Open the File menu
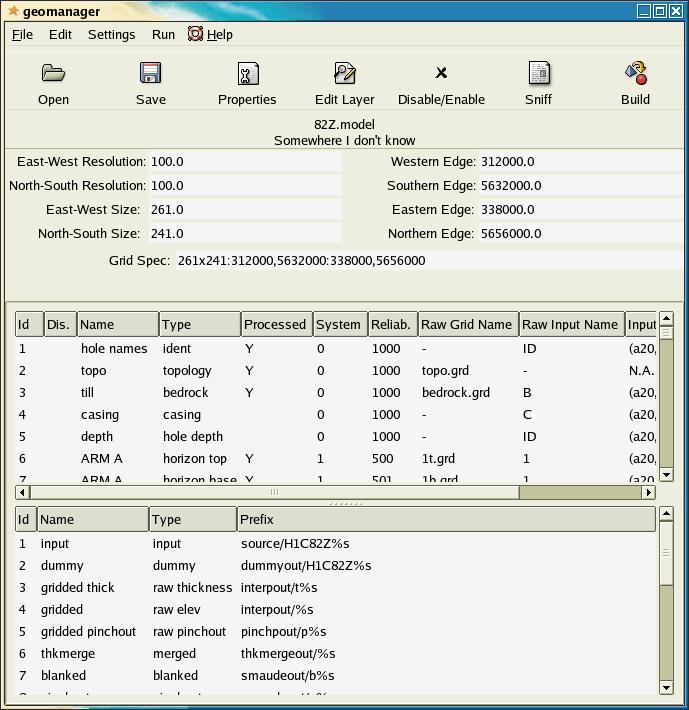689x710 pixels. point(22,34)
